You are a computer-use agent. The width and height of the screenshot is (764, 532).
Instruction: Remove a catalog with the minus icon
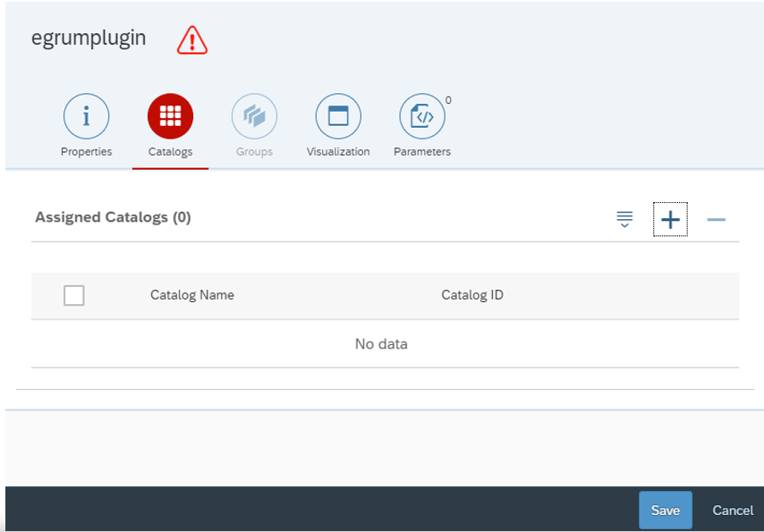pyautogui.click(x=717, y=220)
